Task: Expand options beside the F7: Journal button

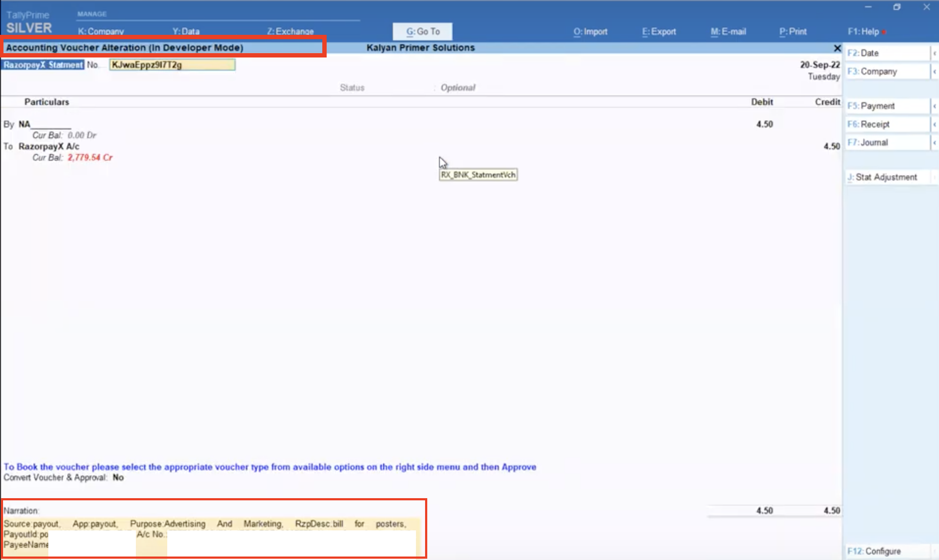Action: tap(934, 142)
